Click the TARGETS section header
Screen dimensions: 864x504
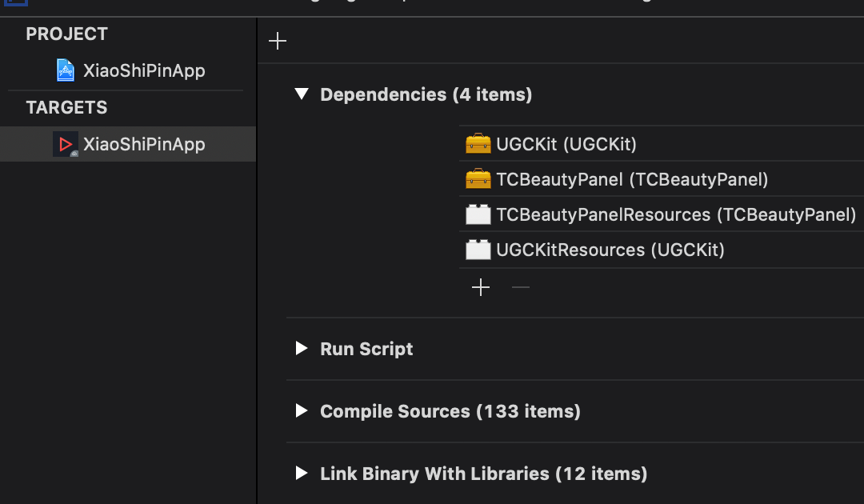[66, 107]
